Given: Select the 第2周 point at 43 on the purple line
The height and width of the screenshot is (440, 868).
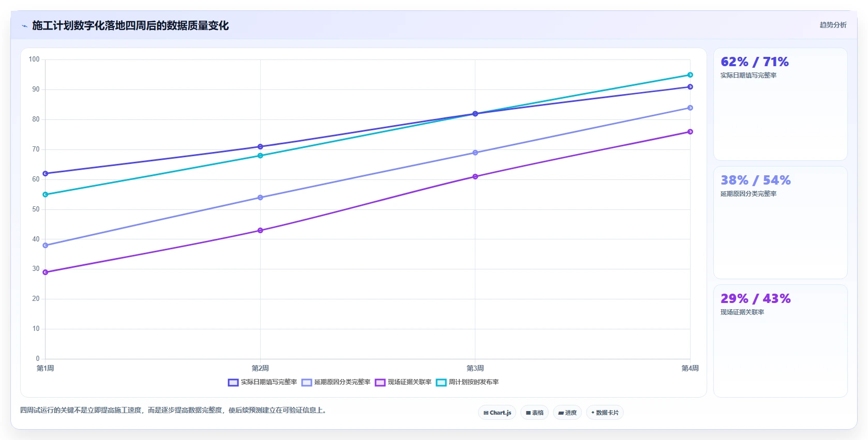Looking at the screenshot, I should 260,231.
